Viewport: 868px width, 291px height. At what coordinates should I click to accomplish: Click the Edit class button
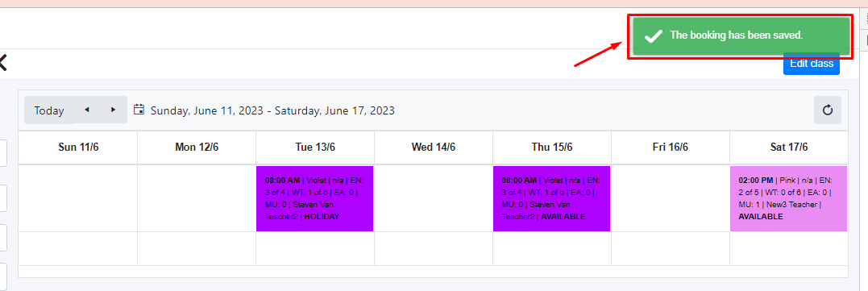(x=812, y=64)
